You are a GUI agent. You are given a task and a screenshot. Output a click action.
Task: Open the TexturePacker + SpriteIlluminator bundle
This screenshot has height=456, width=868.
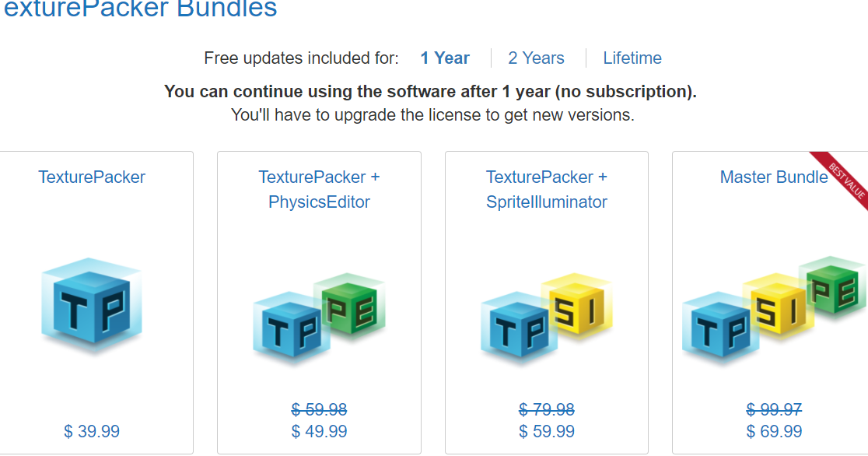click(546, 188)
